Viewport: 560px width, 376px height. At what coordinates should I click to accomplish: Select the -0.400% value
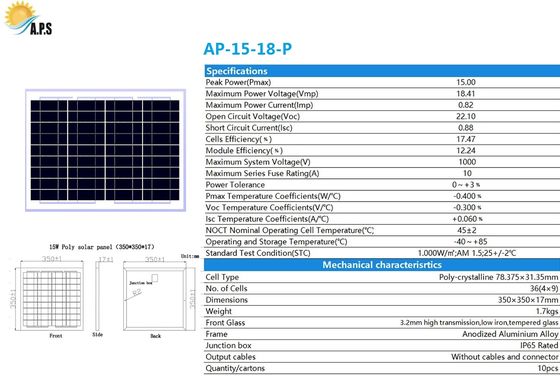coord(468,196)
